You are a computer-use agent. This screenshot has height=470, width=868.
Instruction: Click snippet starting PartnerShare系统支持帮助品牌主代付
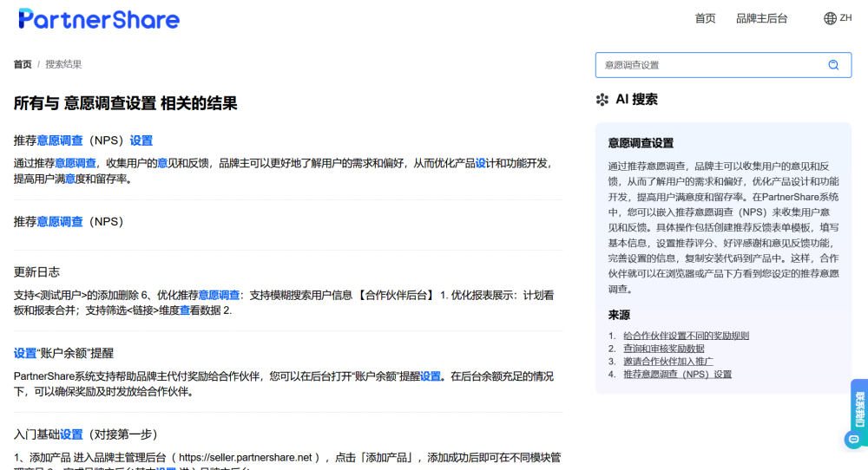coord(285,384)
